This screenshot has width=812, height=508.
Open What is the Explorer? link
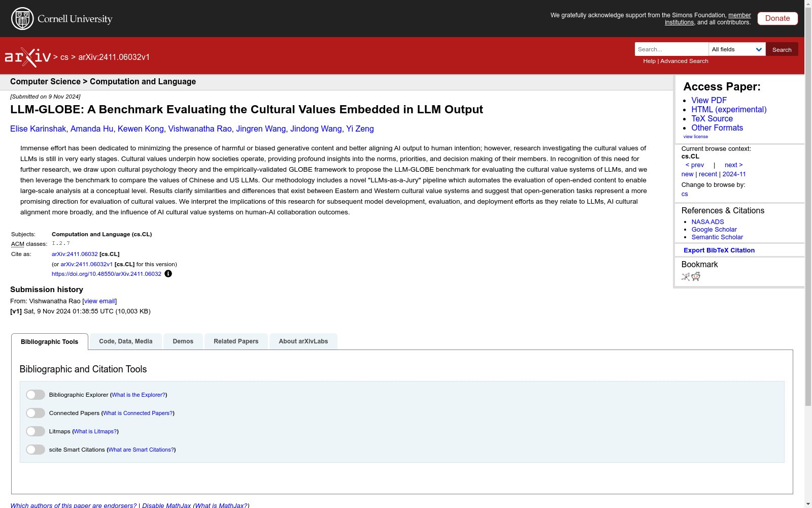tap(139, 395)
